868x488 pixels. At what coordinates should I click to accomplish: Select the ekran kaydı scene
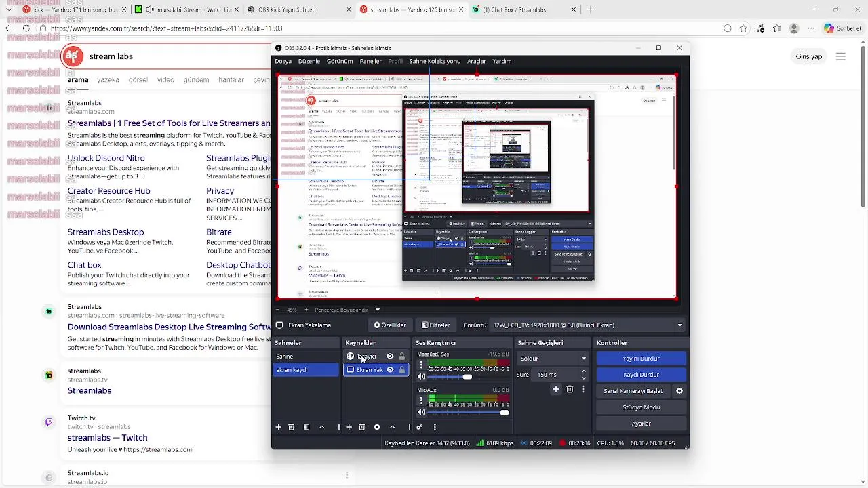pyautogui.click(x=306, y=370)
